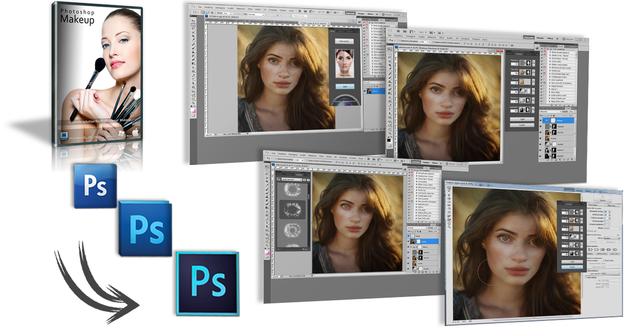Select the highlighted Makeup layer group in top-right window
Screen dimensions: 644x333
tap(559, 120)
